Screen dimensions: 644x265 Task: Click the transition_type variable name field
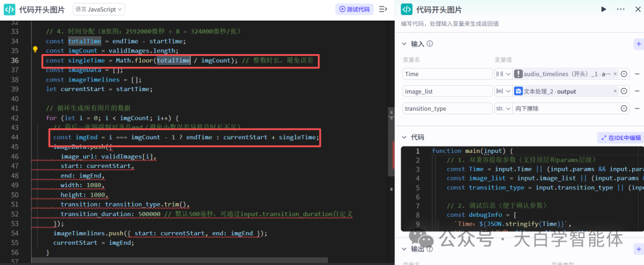(x=447, y=108)
